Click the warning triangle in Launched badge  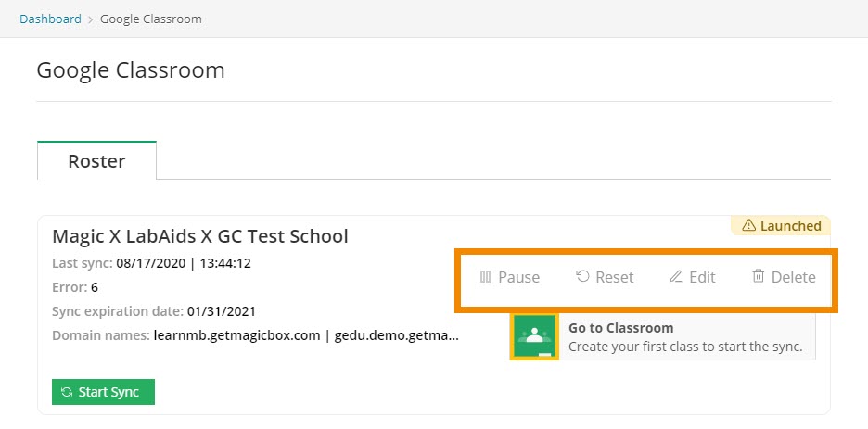tap(749, 225)
